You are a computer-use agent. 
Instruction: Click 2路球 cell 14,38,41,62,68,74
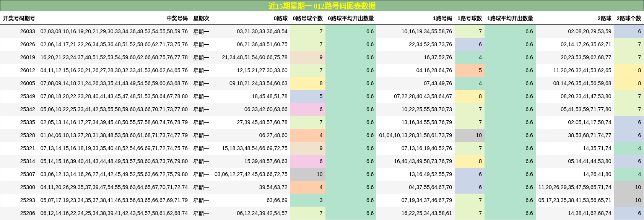[590, 213]
